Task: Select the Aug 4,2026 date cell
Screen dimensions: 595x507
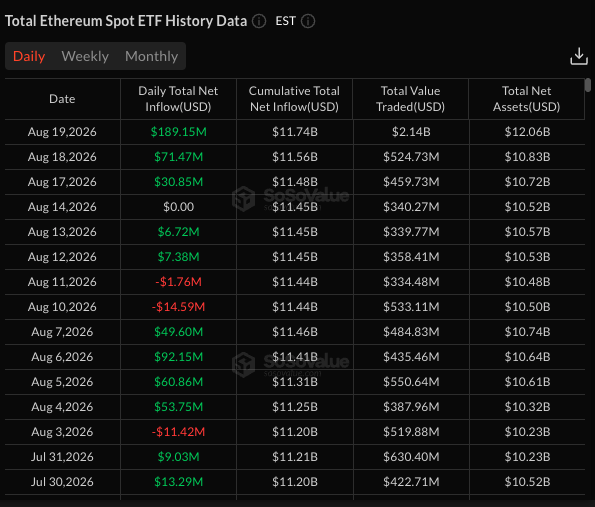Action: click(62, 408)
